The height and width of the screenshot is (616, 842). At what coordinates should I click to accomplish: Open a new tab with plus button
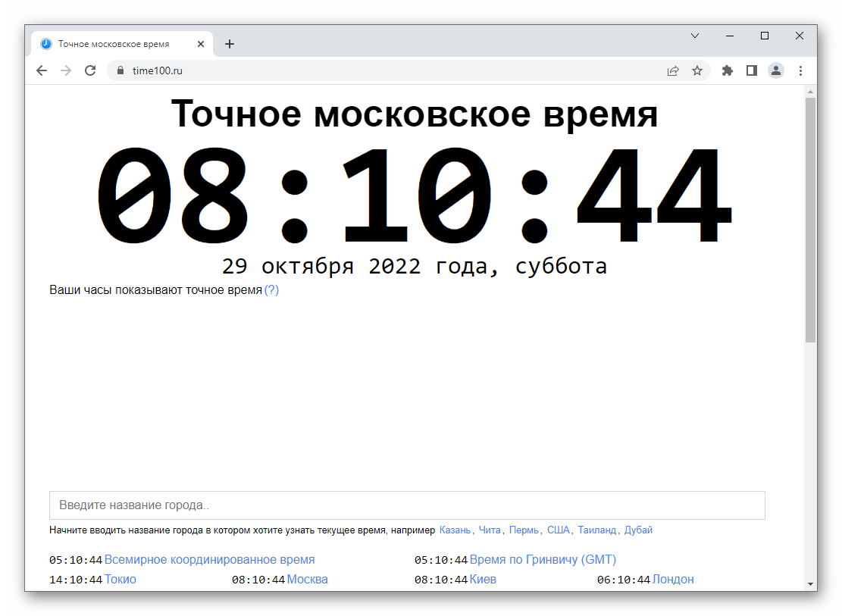coord(230,44)
